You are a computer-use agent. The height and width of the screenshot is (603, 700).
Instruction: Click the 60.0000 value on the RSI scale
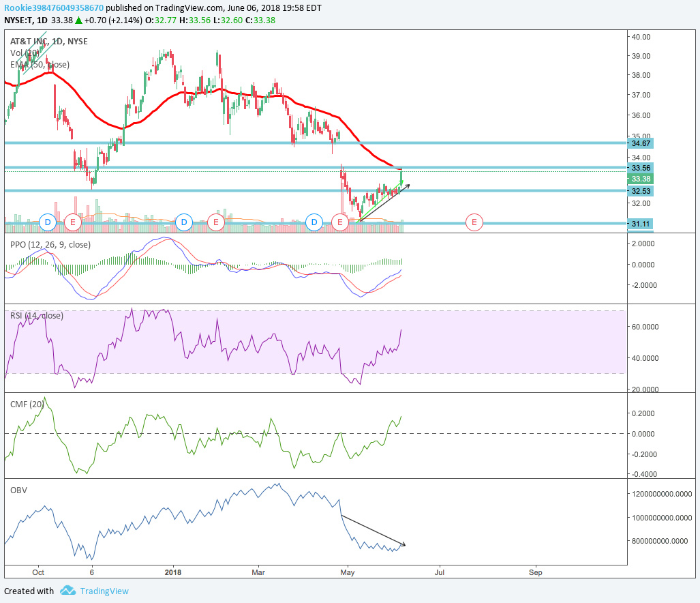(x=645, y=327)
